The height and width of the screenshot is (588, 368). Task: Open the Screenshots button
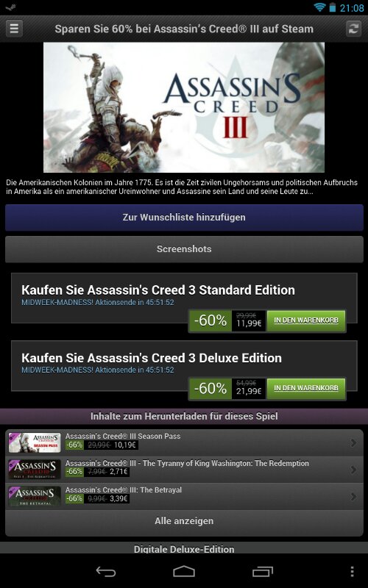coord(184,249)
